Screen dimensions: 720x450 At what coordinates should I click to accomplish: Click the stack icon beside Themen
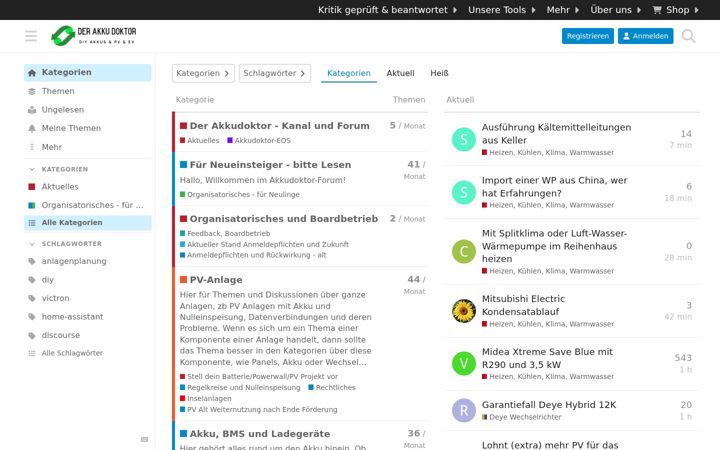tap(32, 91)
